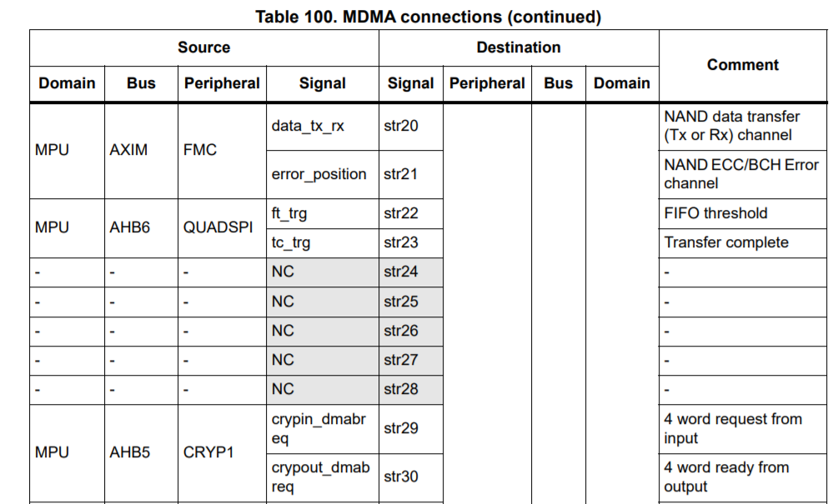This screenshot has width=833, height=504.
Task: Select the tc_trg signal cell
Action: click(323, 243)
